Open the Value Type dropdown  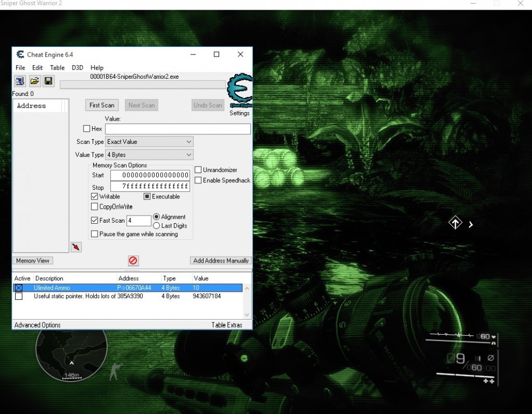pos(149,155)
